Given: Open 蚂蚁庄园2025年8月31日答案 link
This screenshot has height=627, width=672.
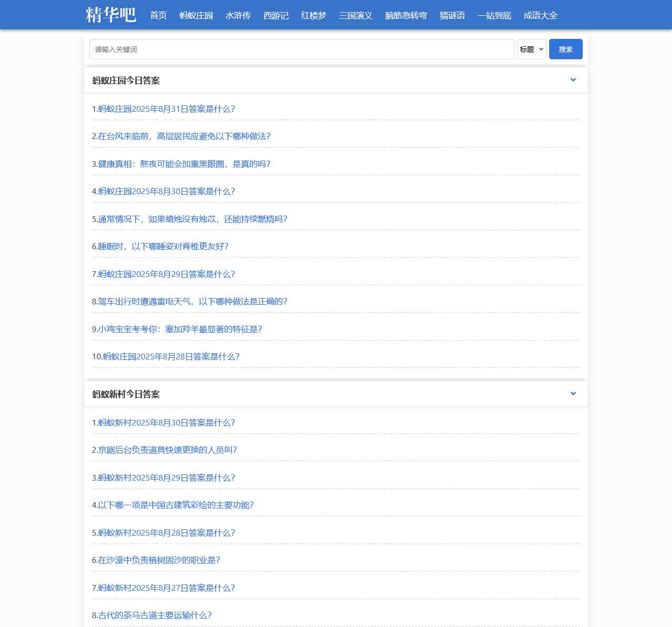Looking at the screenshot, I should (x=163, y=109).
